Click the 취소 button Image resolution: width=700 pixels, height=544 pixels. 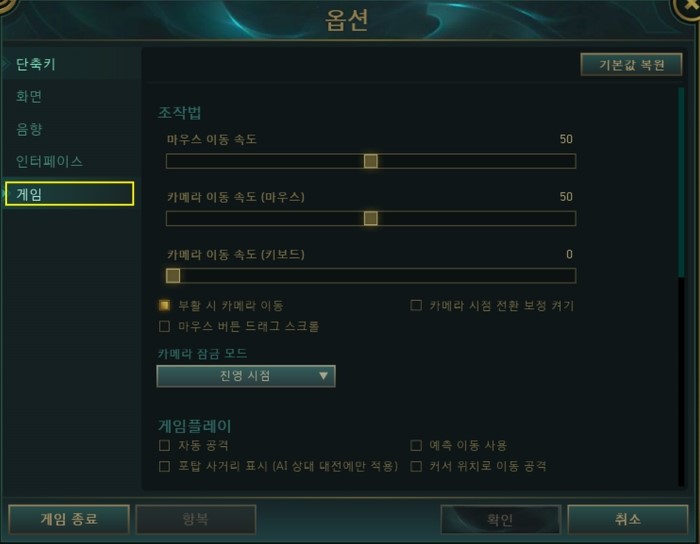click(x=628, y=519)
